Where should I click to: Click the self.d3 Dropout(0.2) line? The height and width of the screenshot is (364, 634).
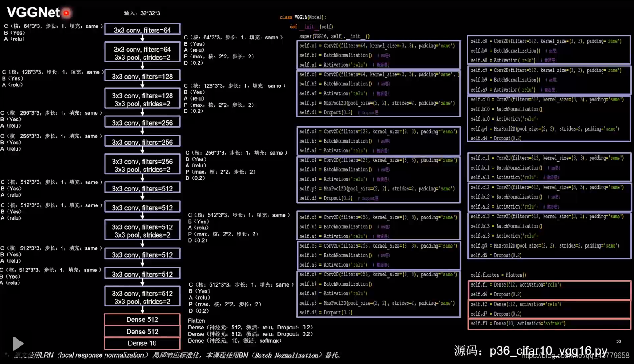pos(326,313)
